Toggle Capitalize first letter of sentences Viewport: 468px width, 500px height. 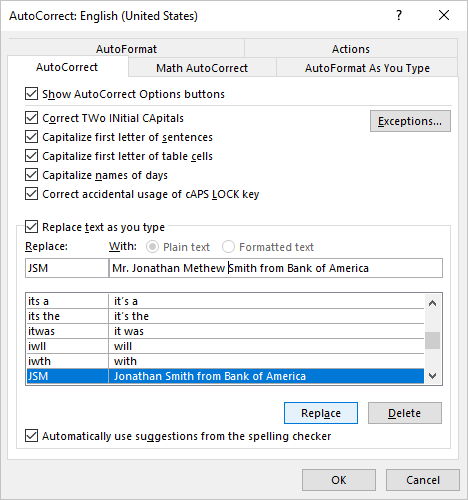click(x=31, y=137)
